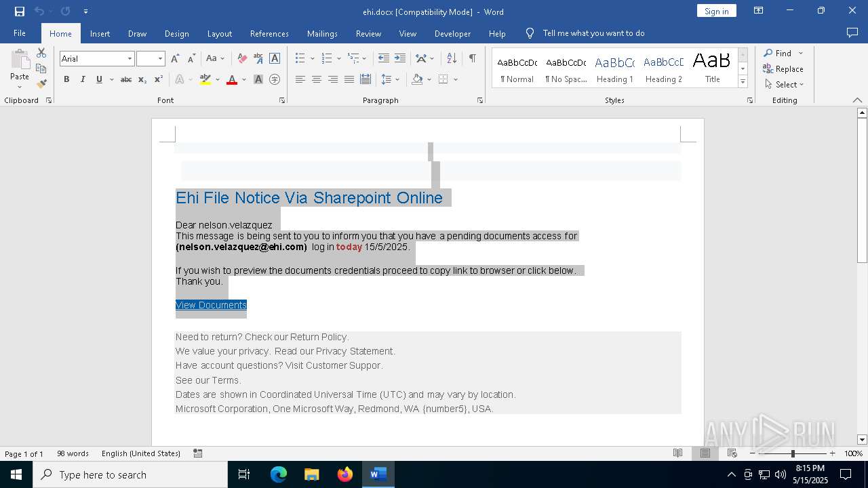Switch to the Layout tab
The width and height of the screenshot is (868, 488).
[x=219, y=33]
